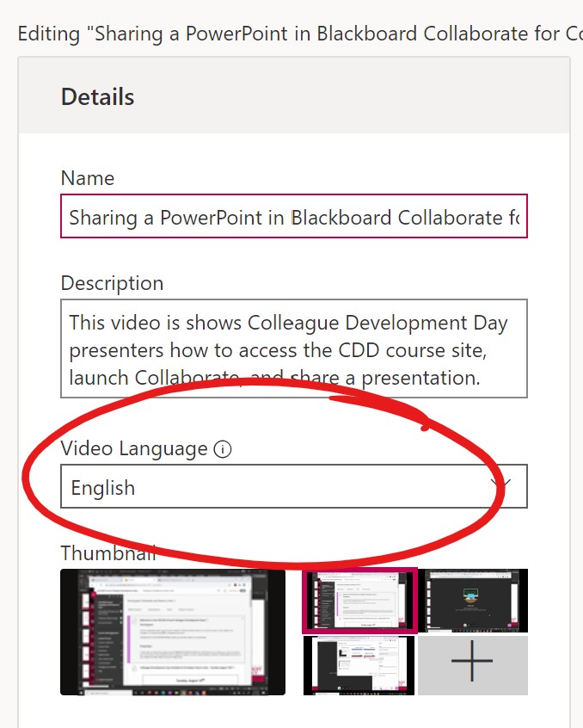Click the Details section header
The width and height of the screenshot is (583, 728).
point(97,97)
